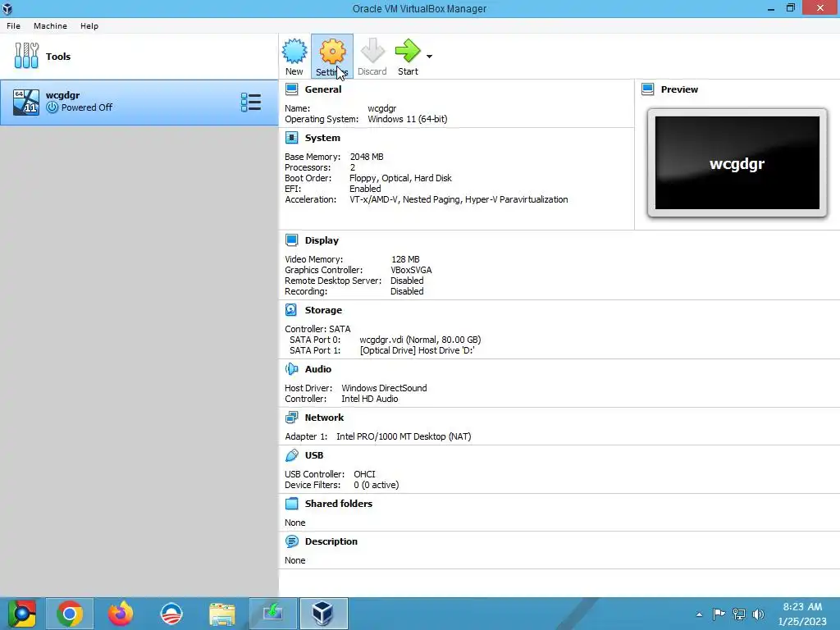The image size is (840, 630).
Task: Open the Storage settings heading link
Action: 323,309
